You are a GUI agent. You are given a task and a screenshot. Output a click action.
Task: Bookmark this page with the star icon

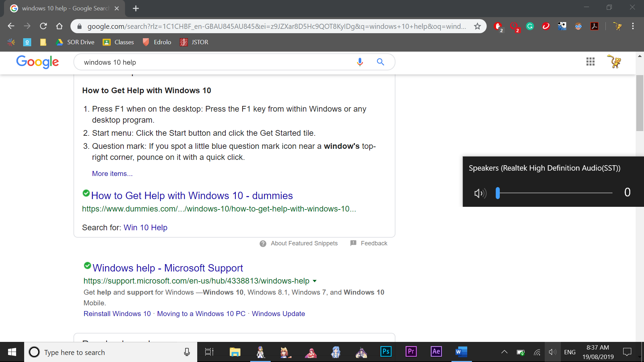(477, 26)
